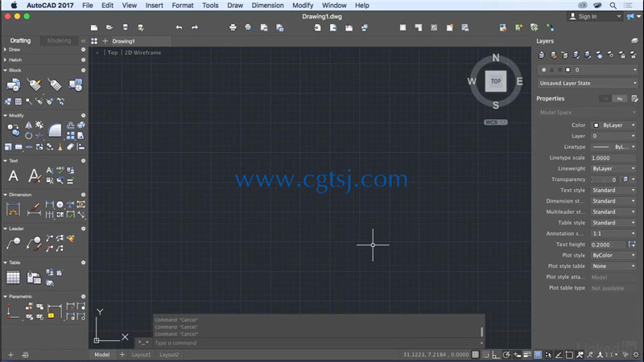This screenshot has height=362, width=644.
Task: Select the Multileader tool
Action: 13,244
